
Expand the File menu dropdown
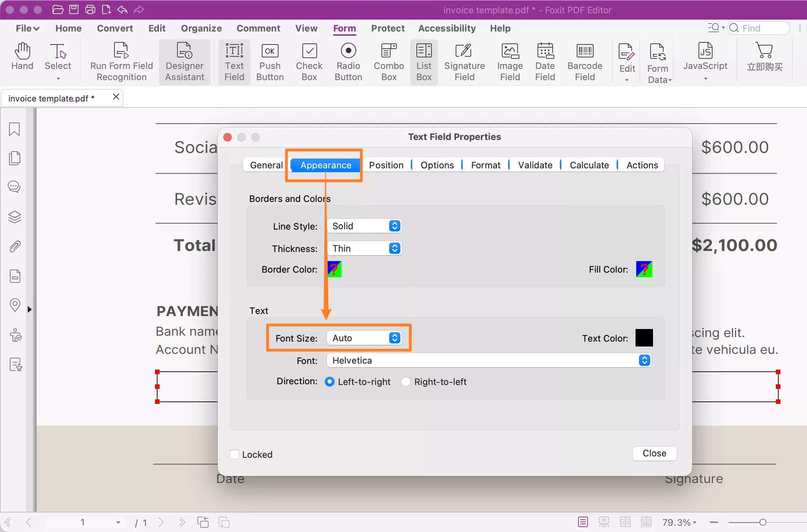pos(27,28)
